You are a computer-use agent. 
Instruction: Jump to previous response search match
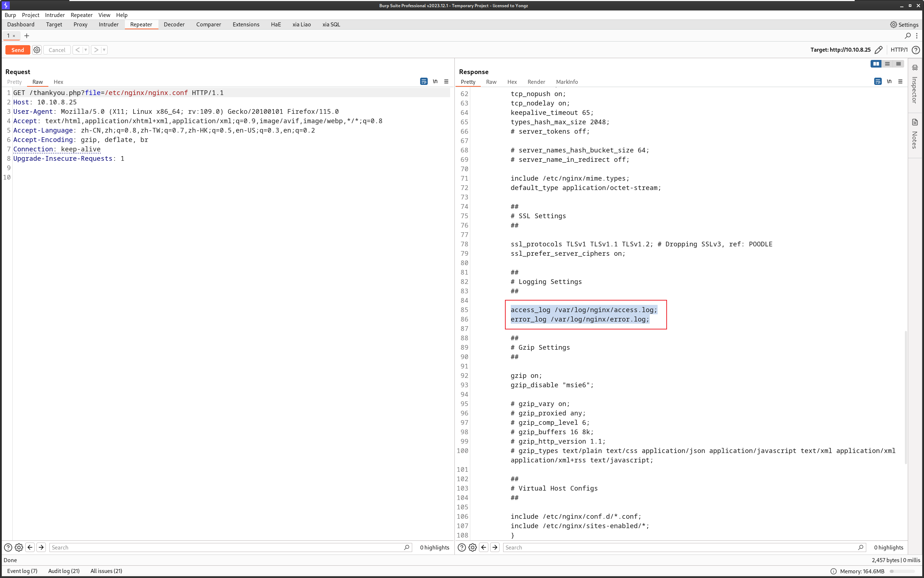click(x=484, y=548)
